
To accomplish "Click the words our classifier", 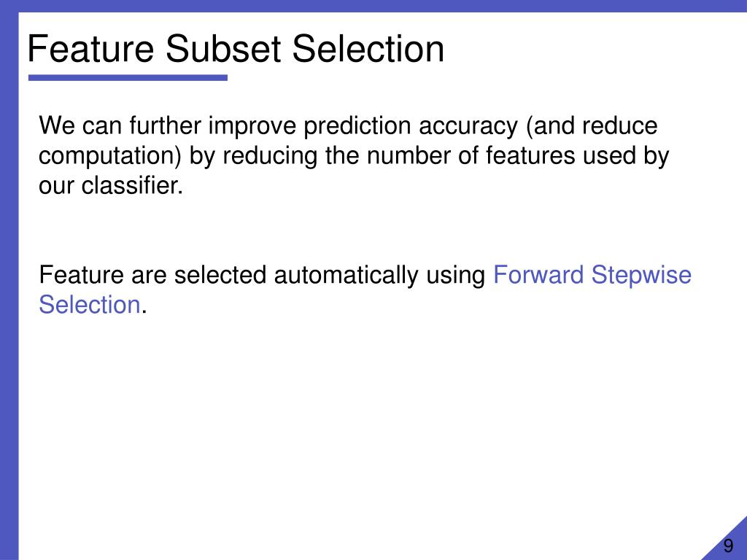I will 111,186.
